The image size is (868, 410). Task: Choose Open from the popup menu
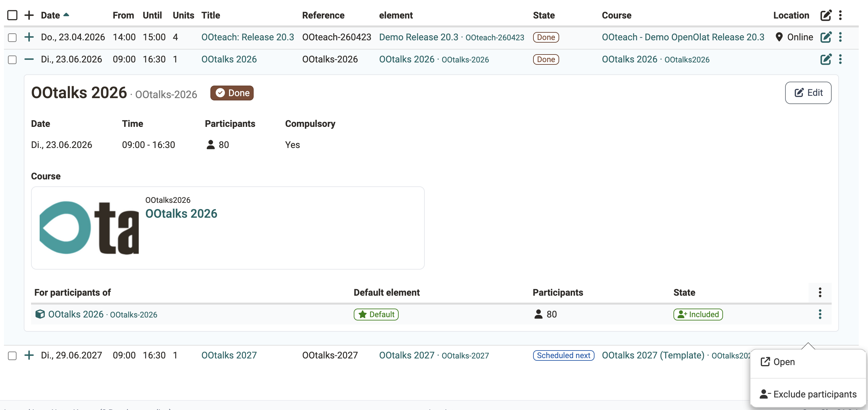[778, 362]
